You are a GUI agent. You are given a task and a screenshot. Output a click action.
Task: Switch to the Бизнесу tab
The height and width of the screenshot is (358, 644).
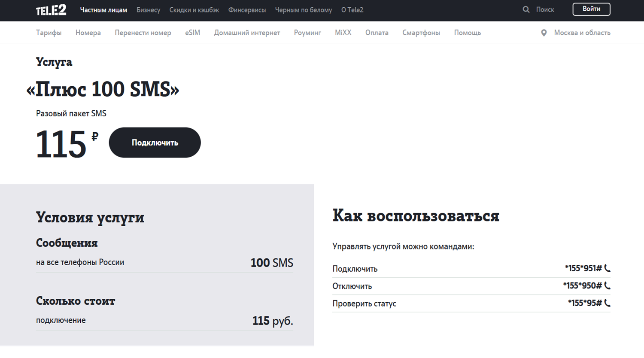(x=148, y=10)
